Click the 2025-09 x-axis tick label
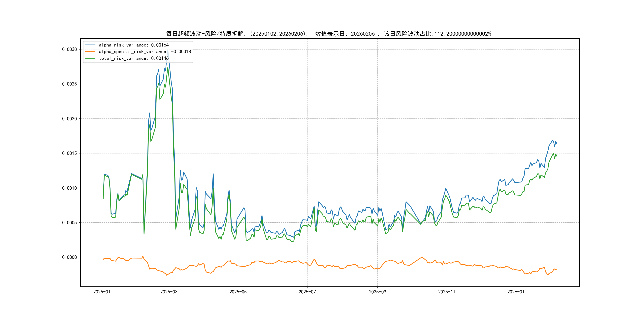This screenshot has height=322, width=644. click(x=377, y=292)
